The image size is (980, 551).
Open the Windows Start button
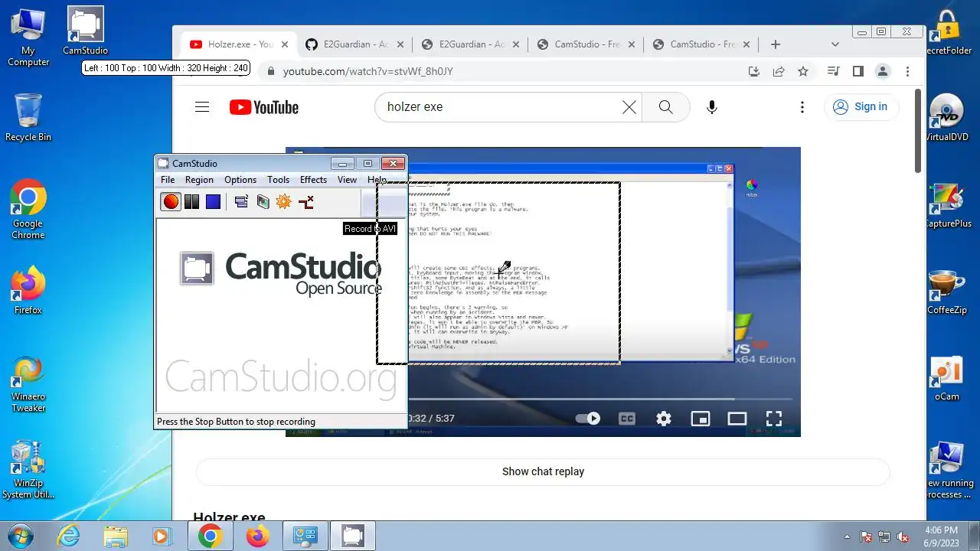21,536
